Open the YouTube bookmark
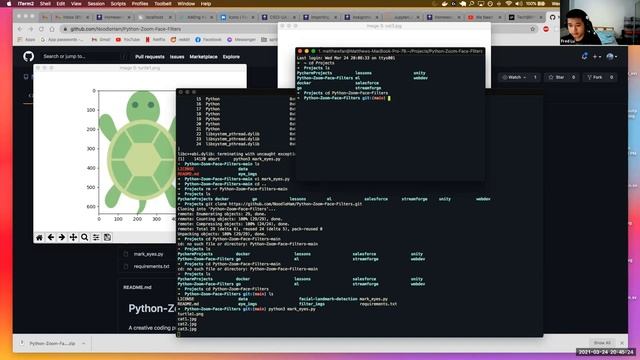The image size is (640, 360). pos(128,40)
